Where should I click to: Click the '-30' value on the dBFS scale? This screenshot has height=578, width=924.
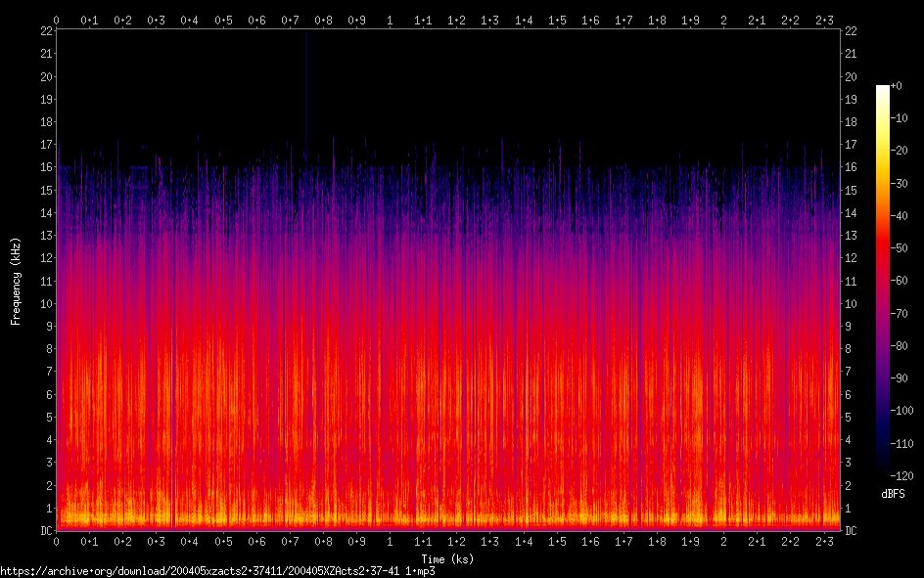(900, 184)
